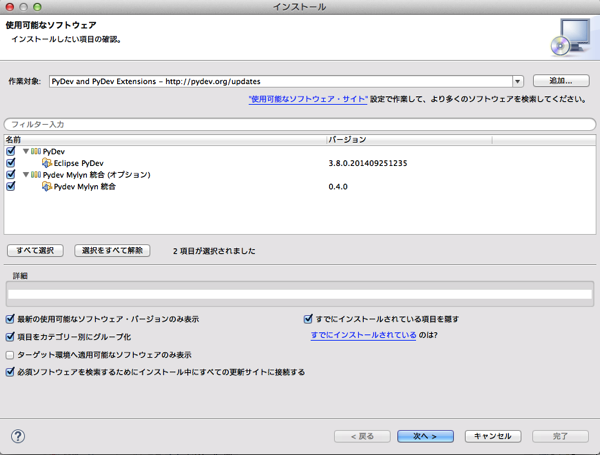Uncheck the PyDev category checkbox
This screenshot has width=600, height=455.
click(11, 151)
